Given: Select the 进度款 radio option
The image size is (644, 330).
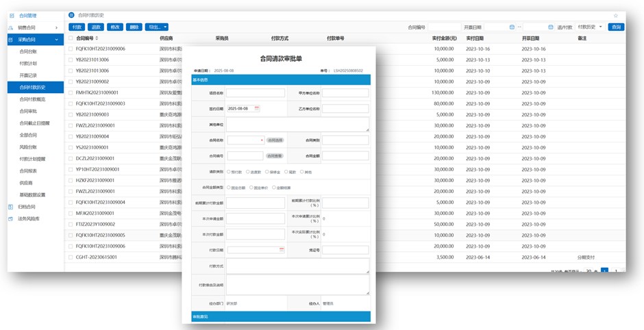Looking at the screenshot, I should click(247, 172).
